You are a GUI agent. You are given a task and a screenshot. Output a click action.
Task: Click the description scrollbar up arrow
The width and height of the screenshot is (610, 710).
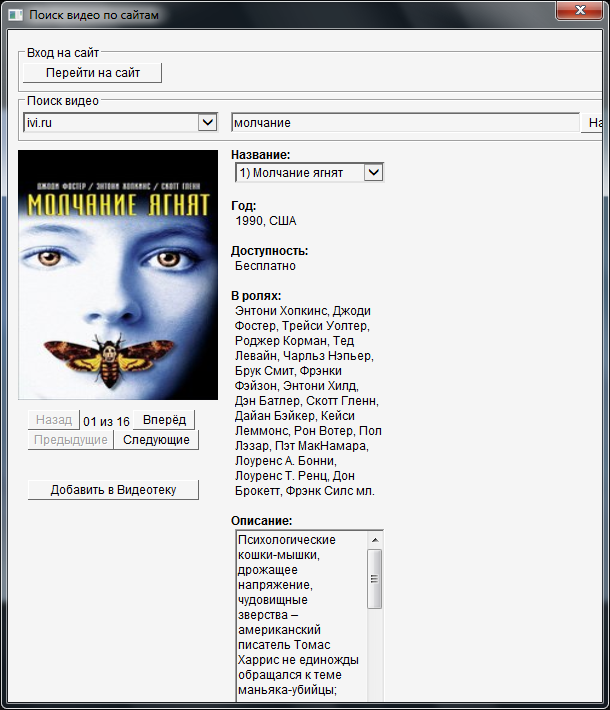[374, 539]
